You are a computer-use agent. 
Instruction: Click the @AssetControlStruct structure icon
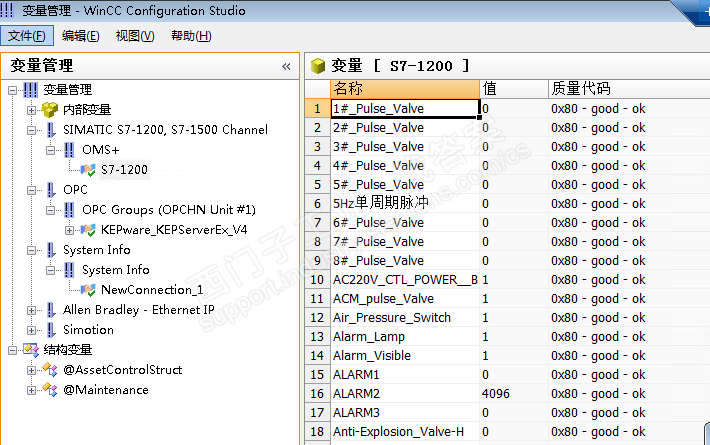tap(50, 370)
